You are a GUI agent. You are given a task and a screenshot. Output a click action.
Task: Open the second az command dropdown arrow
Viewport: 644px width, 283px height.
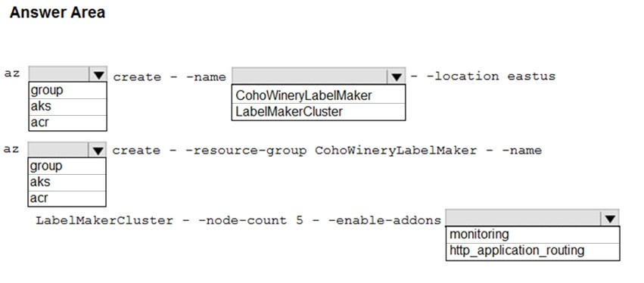98,151
